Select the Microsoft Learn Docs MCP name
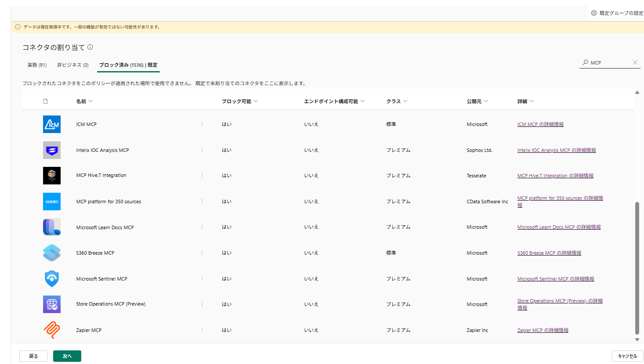644x364 pixels. click(x=105, y=227)
